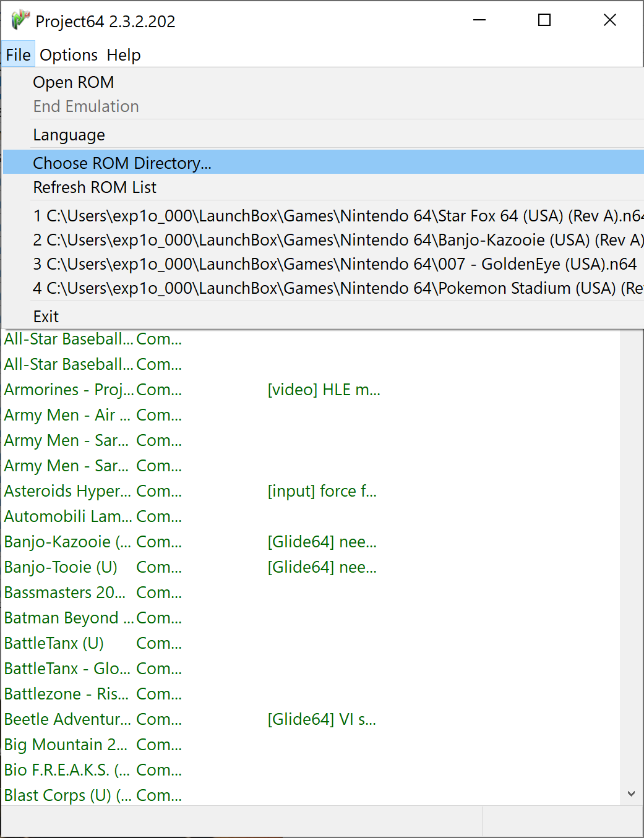This screenshot has width=644, height=838.
Task: Click the [Glide64] VI s... note
Action: click(x=322, y=719)
